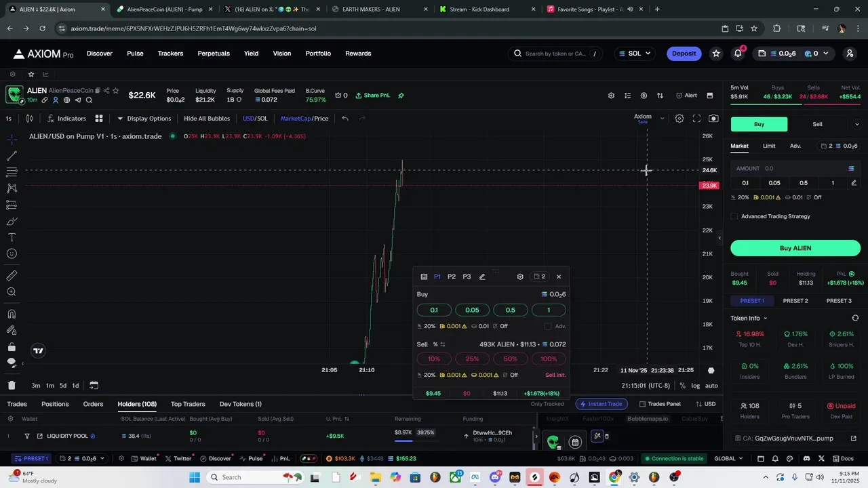
Task: Click the Buy ALIEN button
Action: [795, 248]
